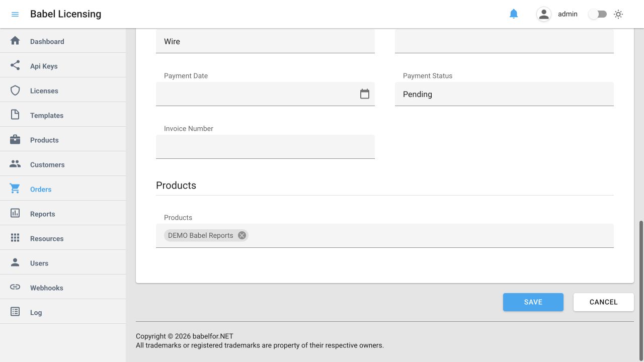
Task: Focus the Invoice Number field
Action: click(265, 147)
